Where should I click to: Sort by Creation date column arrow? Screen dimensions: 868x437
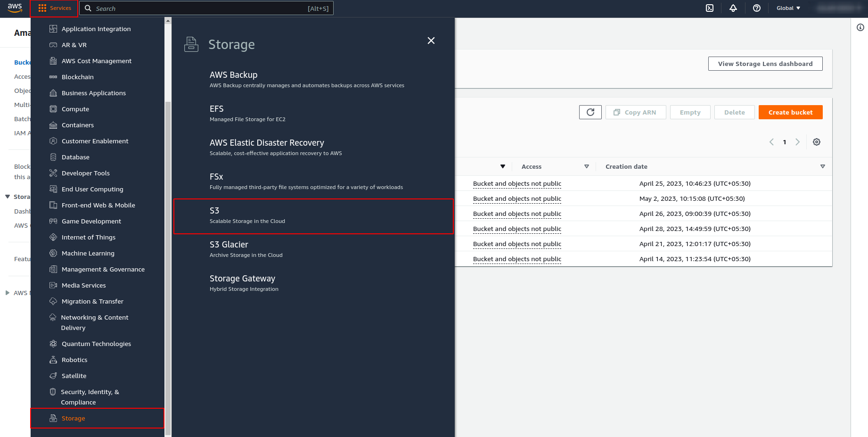(823, 166)
